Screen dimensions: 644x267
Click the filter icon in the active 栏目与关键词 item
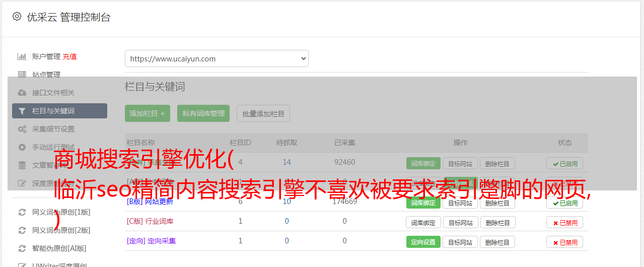(22, 111)
